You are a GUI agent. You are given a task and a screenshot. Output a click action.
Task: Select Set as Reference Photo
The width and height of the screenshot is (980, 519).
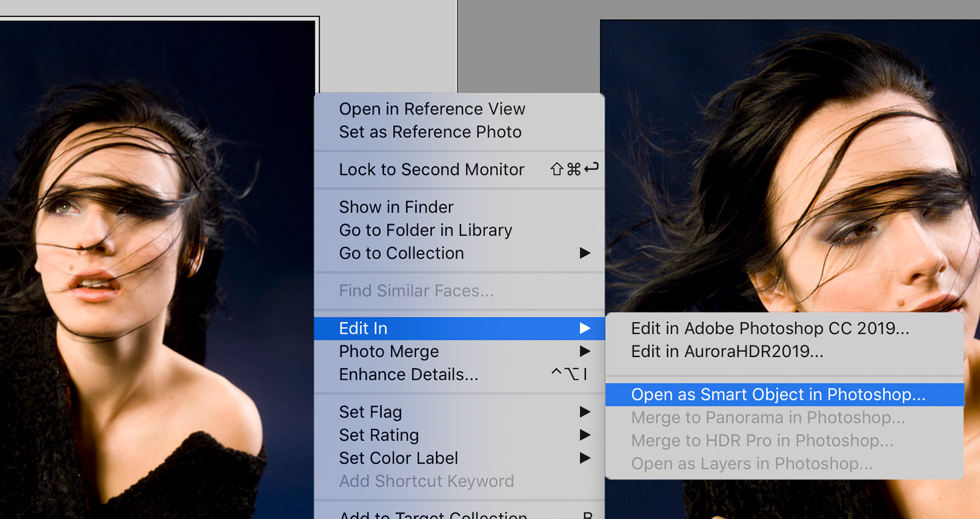[430, 132]
